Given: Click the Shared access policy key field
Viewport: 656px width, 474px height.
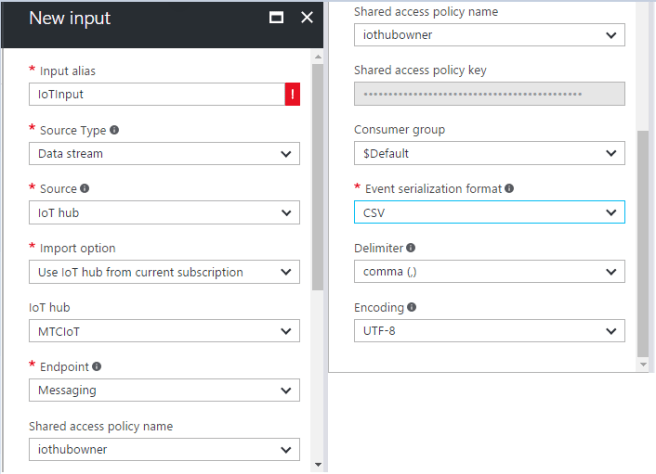Looking at the screenshot, I should (489, 94).
